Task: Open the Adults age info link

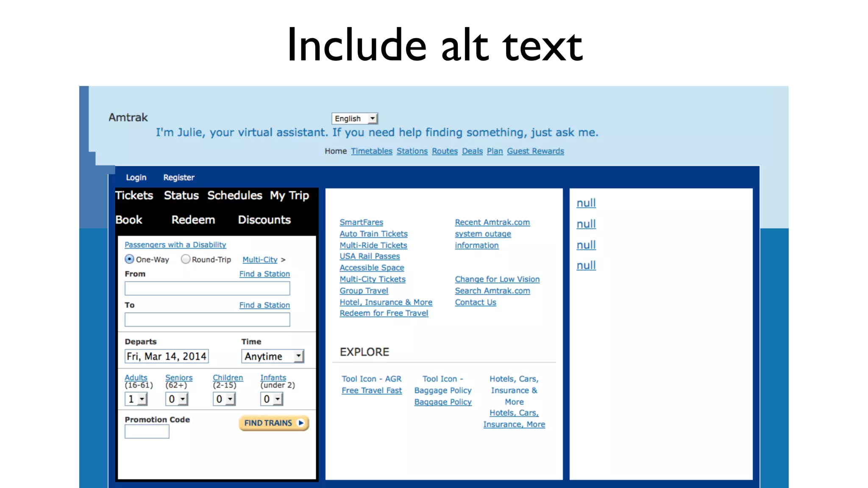Action: 136,377
